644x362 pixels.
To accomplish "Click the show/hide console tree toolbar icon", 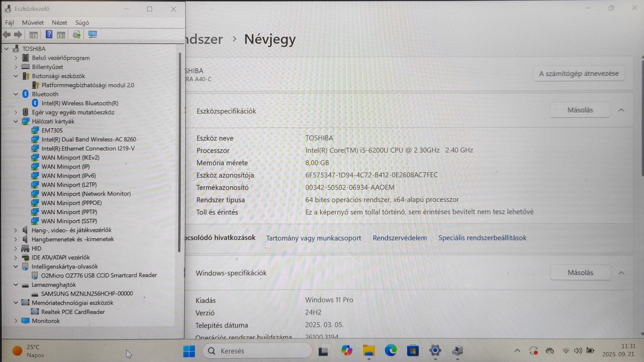I will 33,34.
